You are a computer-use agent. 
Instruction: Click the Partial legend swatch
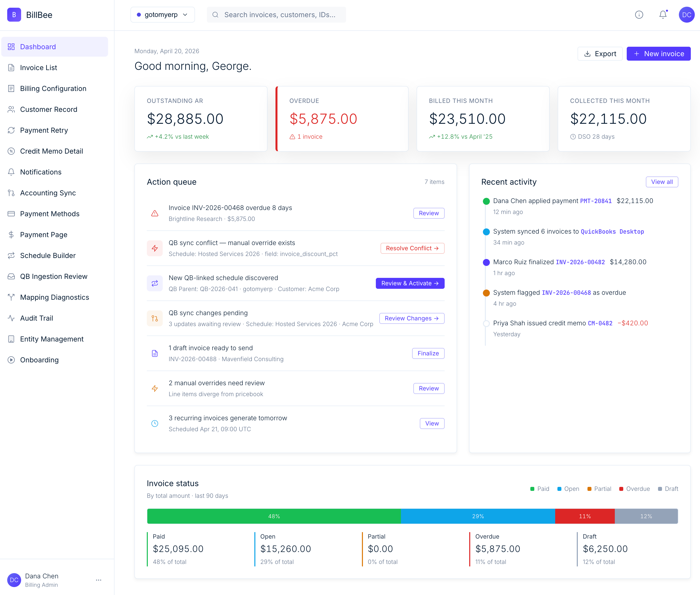tap(589, 489)
